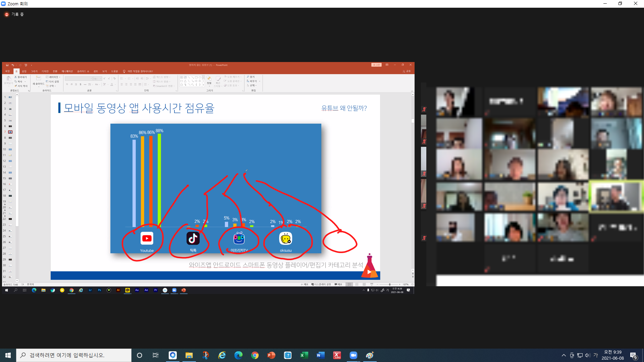Click 다시 설정 (Reset) slide button

tap(53, 81)
